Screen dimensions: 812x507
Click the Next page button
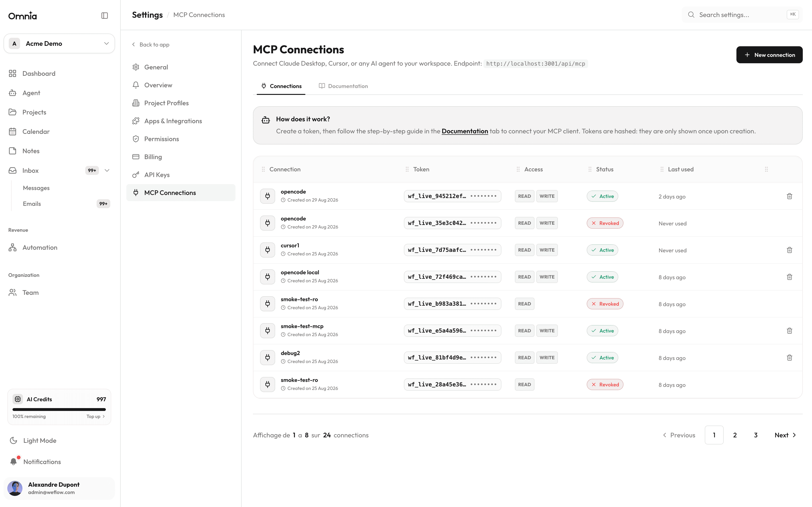[x=785, y=435]
